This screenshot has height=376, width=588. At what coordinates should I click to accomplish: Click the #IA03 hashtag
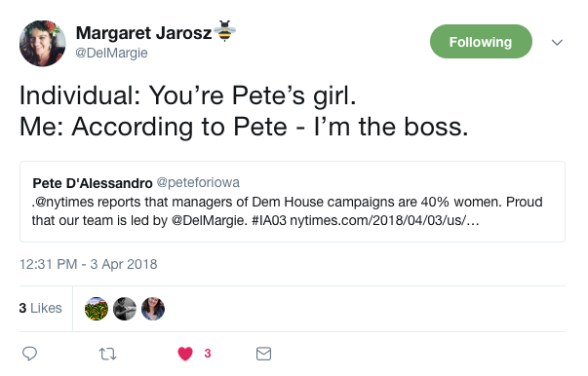268,220
